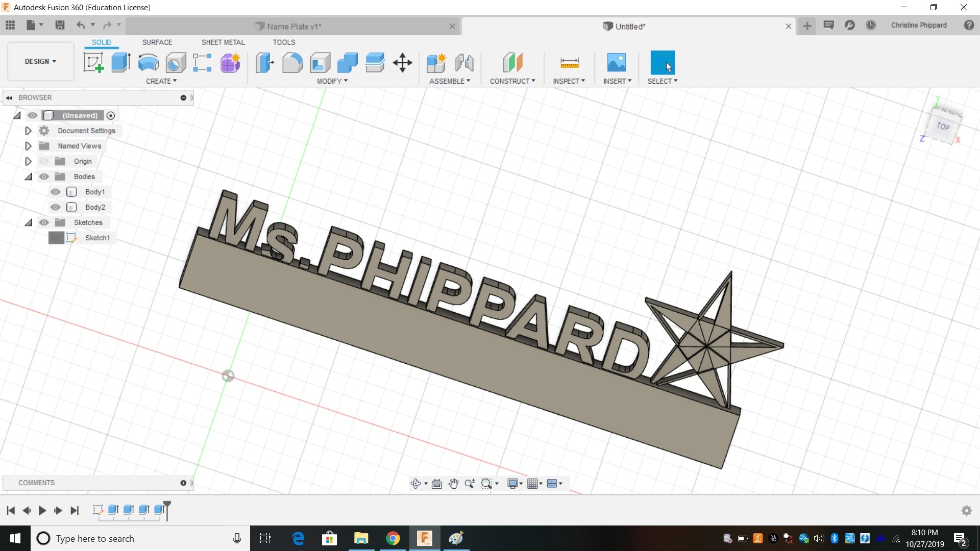Select the Move/Copy tool
This screenshot has width=980, height=551.
pyautogui.click(x=403, y=63)
